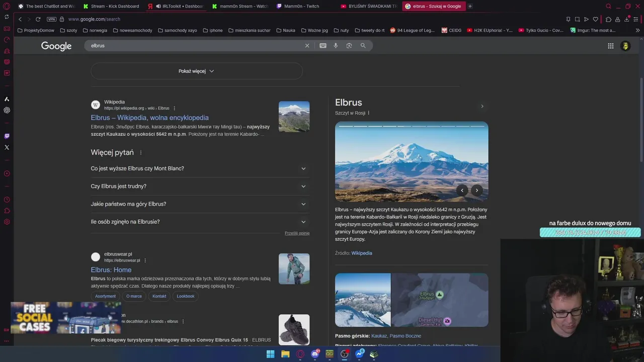Open the three-dot menu of the Wikipedia result
The image size is (644, 362).
pyautogui.click(x=175, y=108)
